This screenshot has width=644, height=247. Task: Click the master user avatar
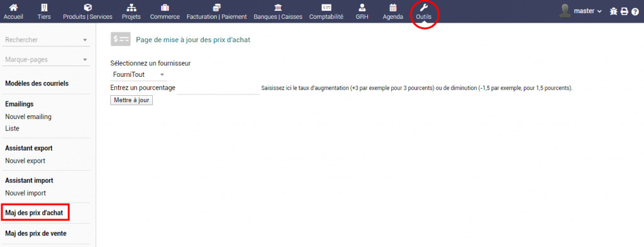coord(565,11)
